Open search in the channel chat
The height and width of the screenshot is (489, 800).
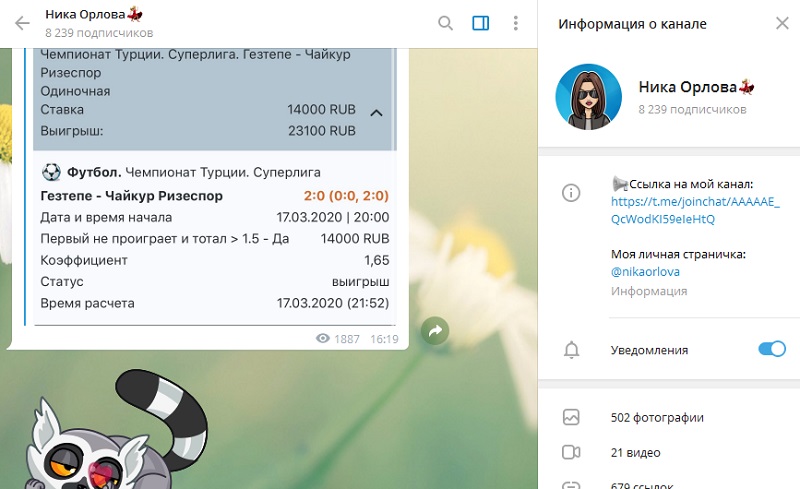click(x=446, y=23)
